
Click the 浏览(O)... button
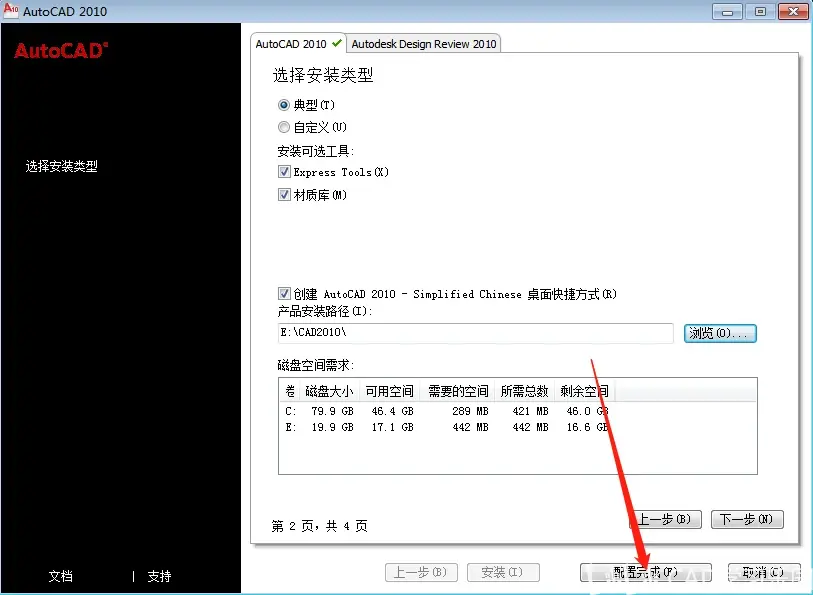pos(720,333)
